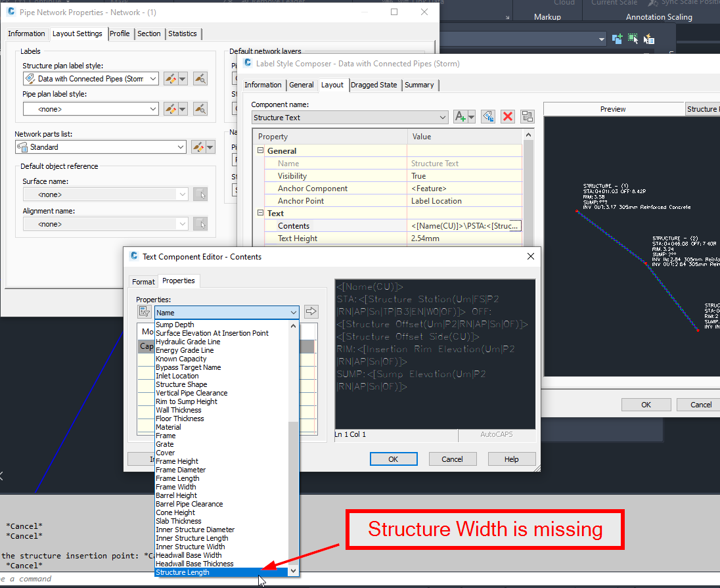The image size is (720, 588).
Task: Delete the Structure Text component
Action: pyautogui.click(x=507, y=116)
